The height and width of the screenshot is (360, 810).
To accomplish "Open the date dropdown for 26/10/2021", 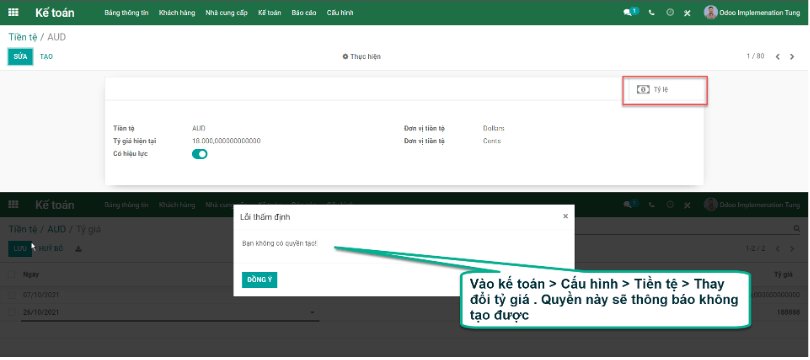I will (x=312, y=312).
